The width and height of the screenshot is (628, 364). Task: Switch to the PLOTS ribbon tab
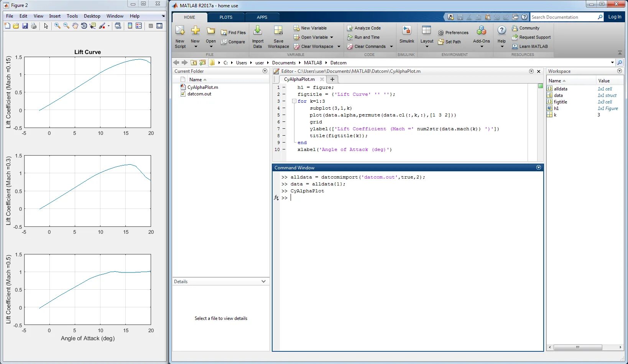[226, 17]
